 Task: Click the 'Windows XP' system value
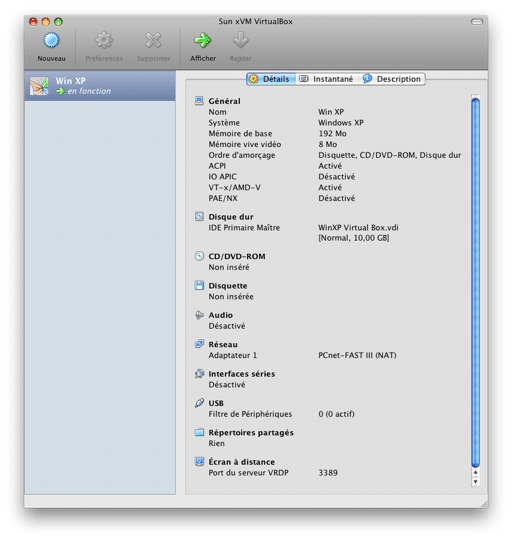(x=341, y=123)
